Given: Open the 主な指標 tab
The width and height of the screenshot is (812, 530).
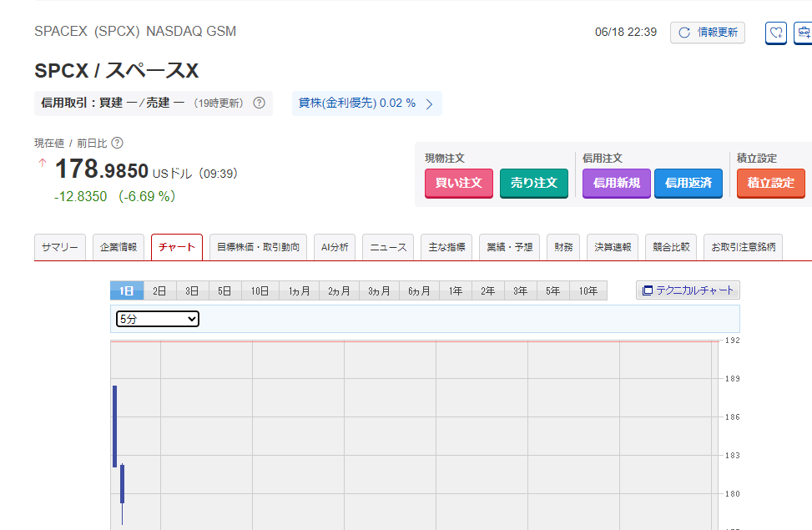Looking at the screenshot, I should (446, 247).
